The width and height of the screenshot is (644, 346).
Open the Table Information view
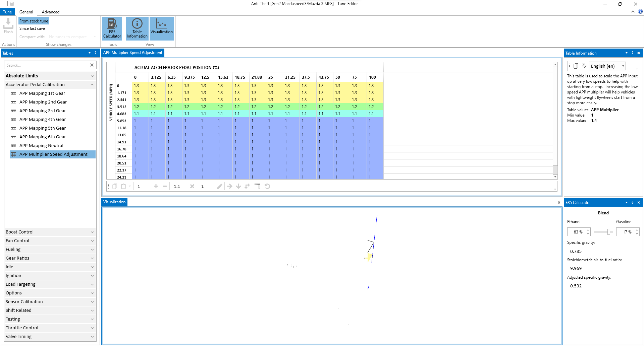click(x=137, y=28)
